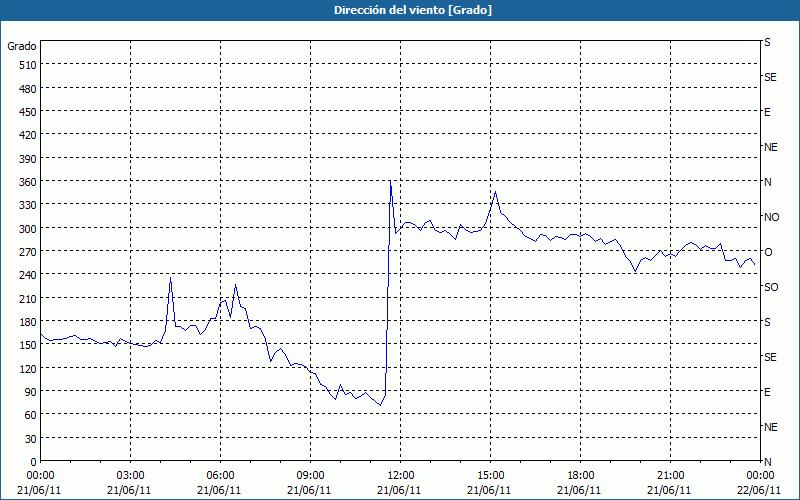This screenshot has width=800, height=500.
Task: Click the 450 degree axis label
Action: [x=28, y=112]
